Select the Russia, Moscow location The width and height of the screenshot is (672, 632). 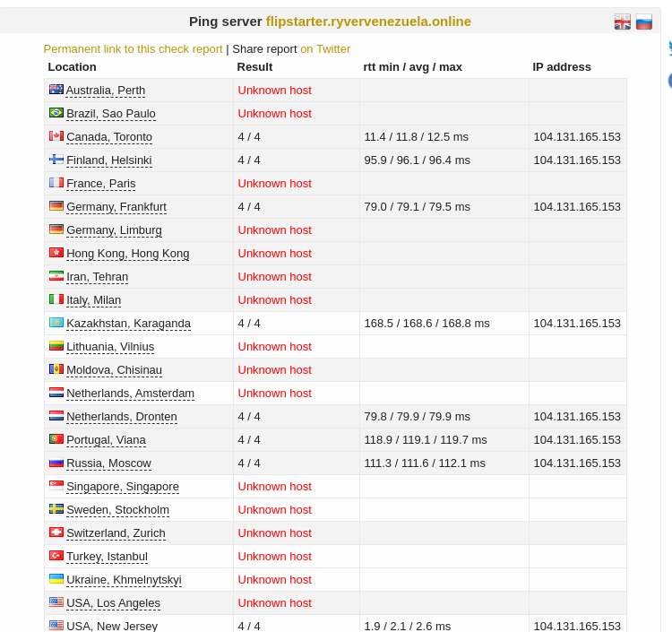(x=108, y=463)
